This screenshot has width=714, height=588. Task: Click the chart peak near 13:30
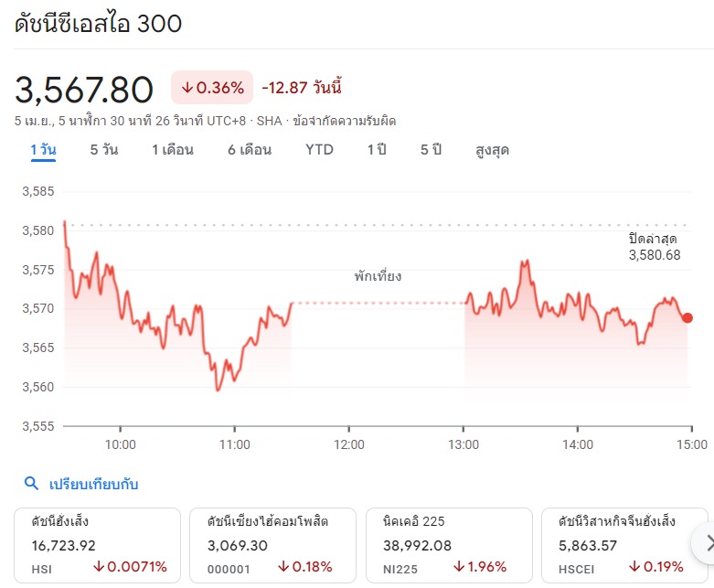click(x=525, y=262)
